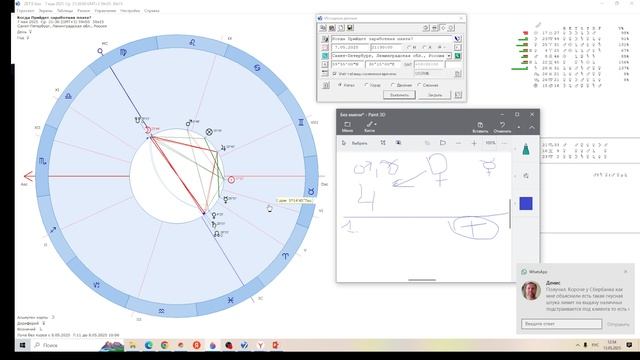640x360 pixels.
Task: Click the time field in data dialog
Action: click(x=386, y=47)
